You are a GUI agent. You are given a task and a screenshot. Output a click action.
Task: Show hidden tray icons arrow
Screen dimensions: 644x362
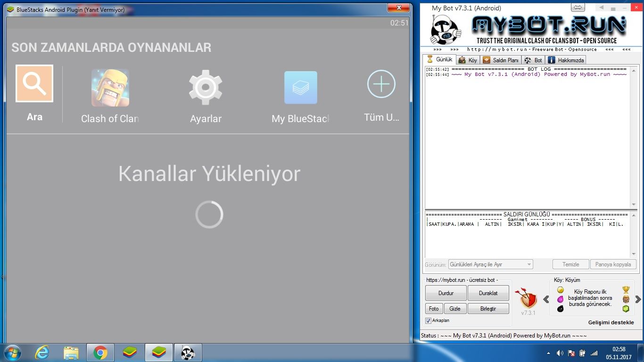(548, 353)
